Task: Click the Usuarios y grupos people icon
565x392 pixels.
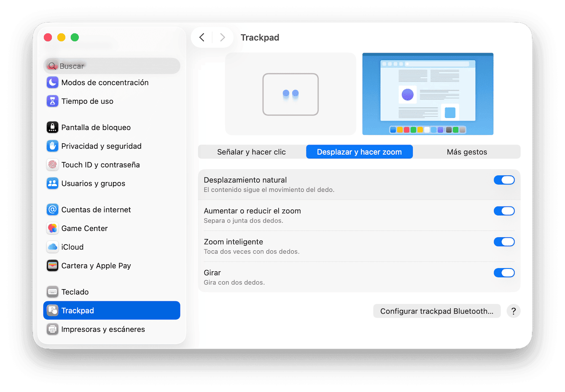Action: click(x=52, y=183)
